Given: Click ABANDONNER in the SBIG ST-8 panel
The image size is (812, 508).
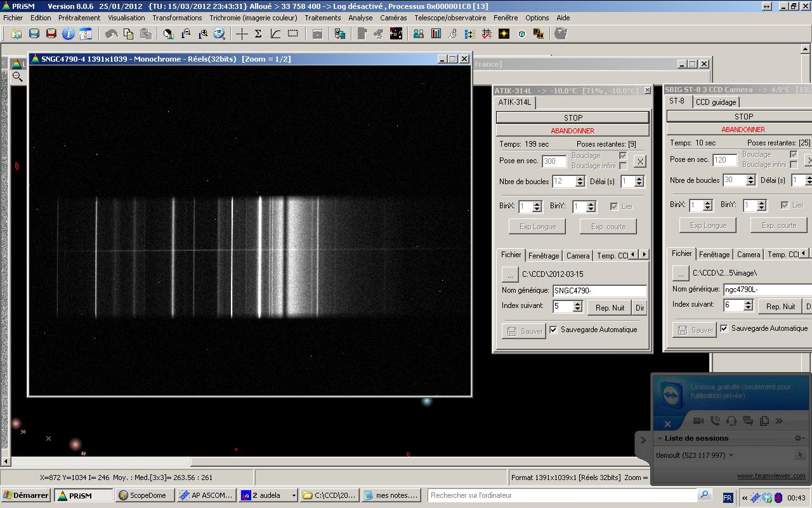Looking at the screenshot, I should (743, 130).
